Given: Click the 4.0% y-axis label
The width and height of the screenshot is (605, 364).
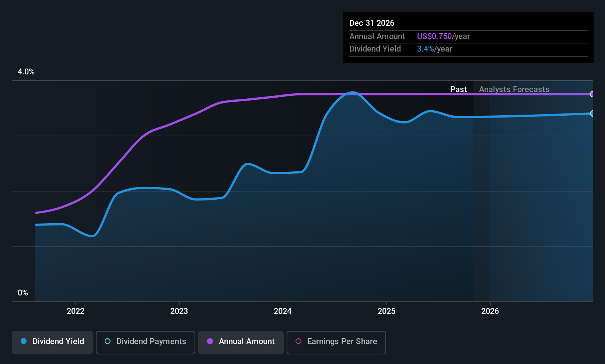Looking at the screenshot, I should coord(26,72).
